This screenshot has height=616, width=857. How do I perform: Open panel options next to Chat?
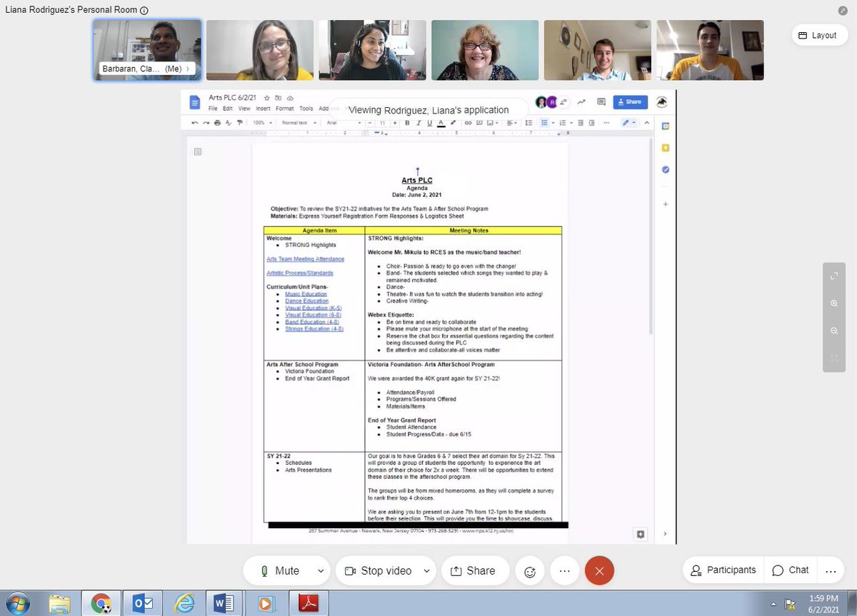[830, 570]
